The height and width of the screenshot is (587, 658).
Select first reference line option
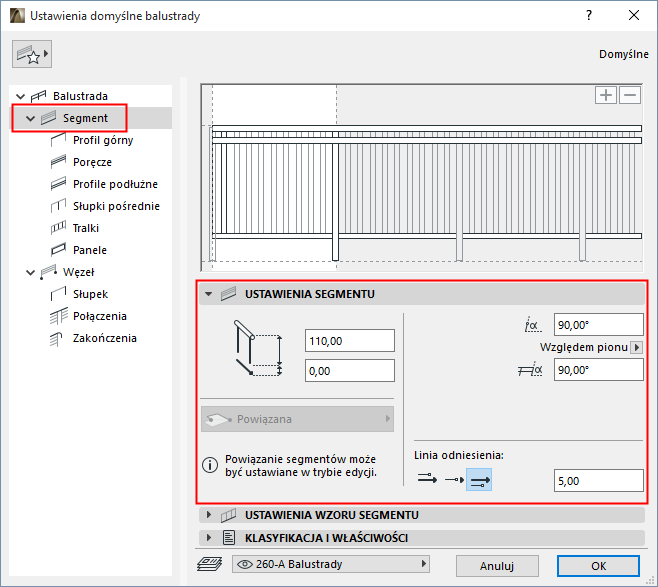pos(427,479)
